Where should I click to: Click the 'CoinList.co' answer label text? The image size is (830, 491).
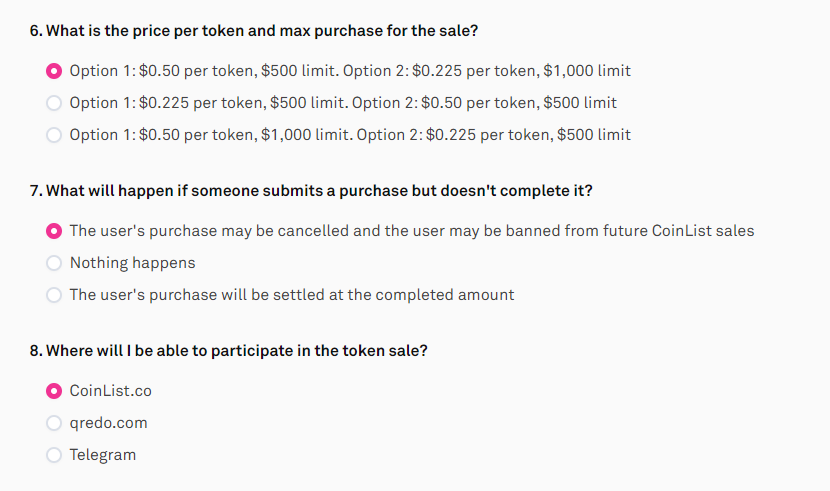click(x=110, y=391)
